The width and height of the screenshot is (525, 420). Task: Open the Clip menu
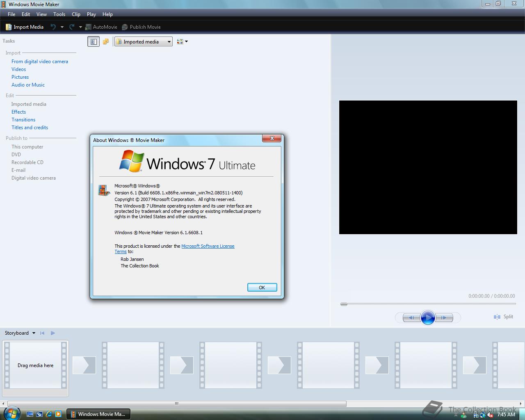click(x=76, y=14)
